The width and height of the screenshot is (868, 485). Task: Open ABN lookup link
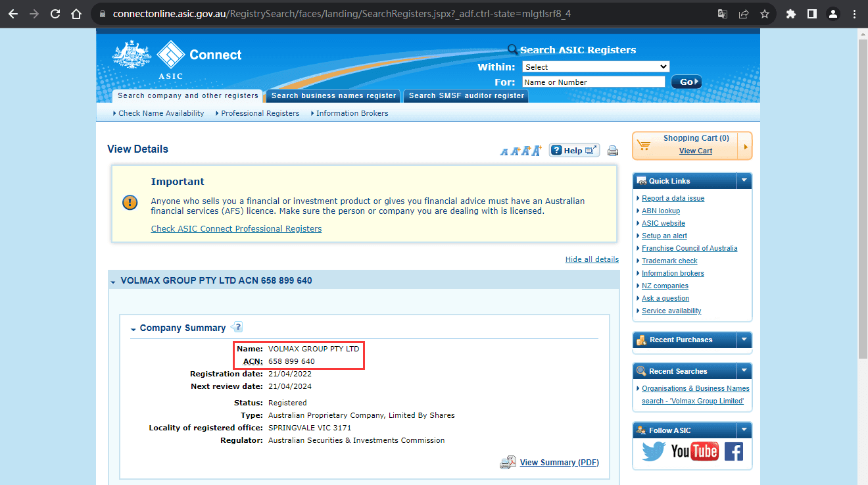tap(661, 211)
